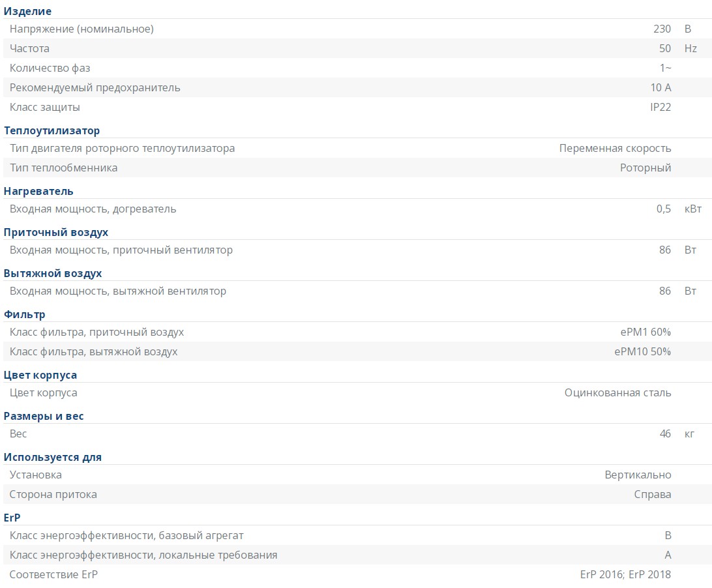Click the Фильтр section header
712x588 pixels.
25,315
